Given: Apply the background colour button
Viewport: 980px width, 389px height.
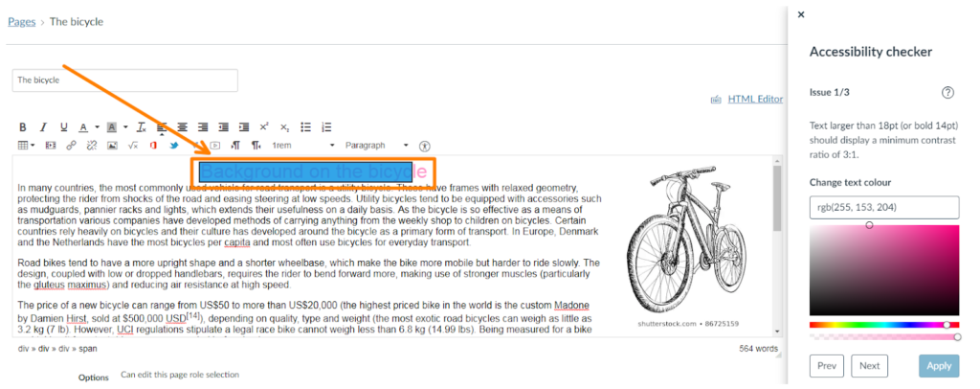Looking at the screenshot, I should 112,127.
